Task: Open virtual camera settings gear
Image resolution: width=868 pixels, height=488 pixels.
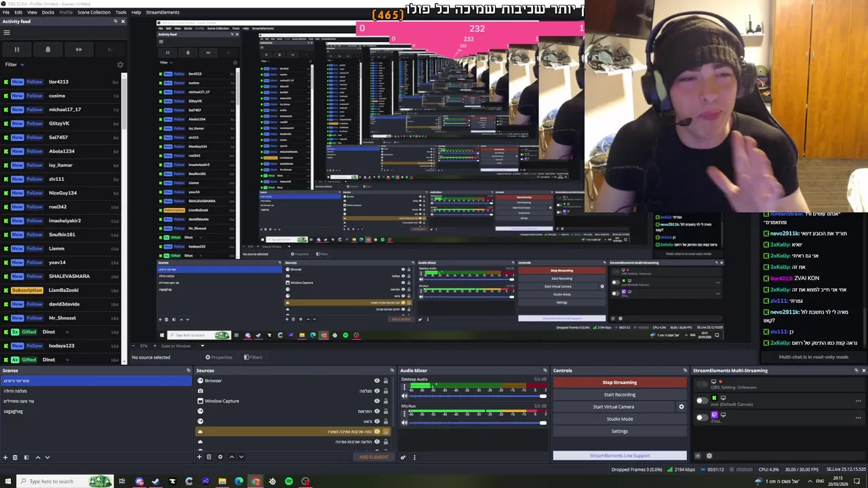Action: pyautogui.click(x=682, y=407)
